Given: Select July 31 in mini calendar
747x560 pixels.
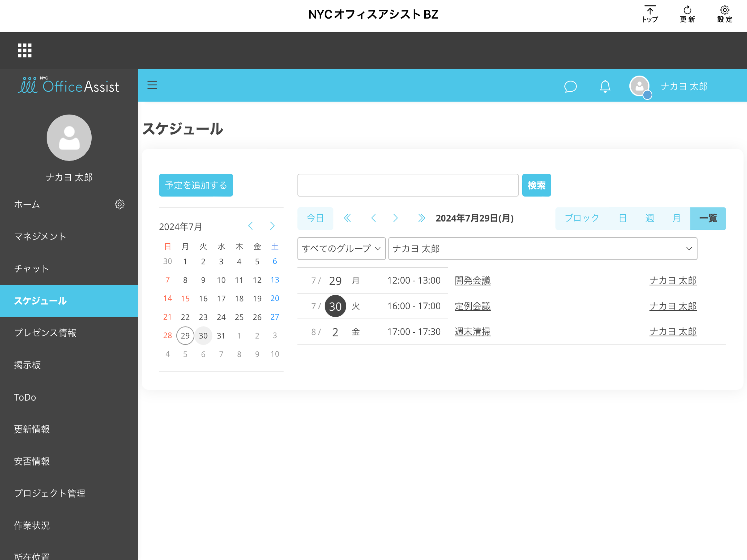Looking at the screenshot, I should 221,336.
